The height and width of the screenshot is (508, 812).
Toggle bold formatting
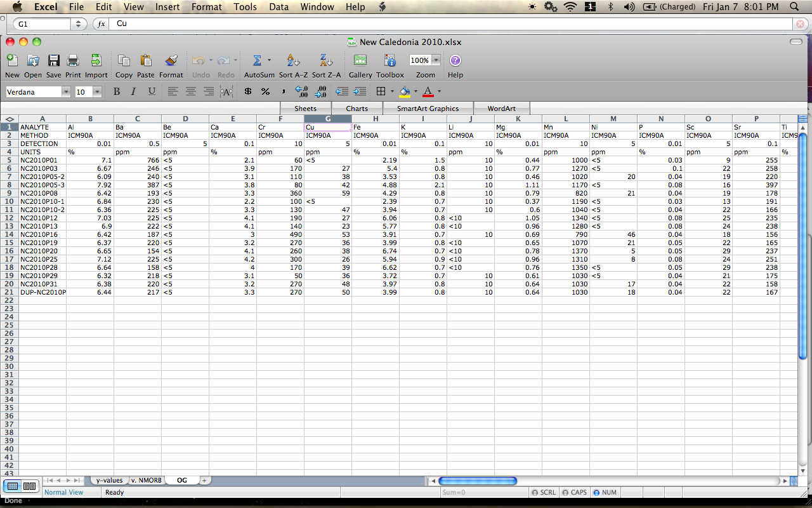pos(117,91)
